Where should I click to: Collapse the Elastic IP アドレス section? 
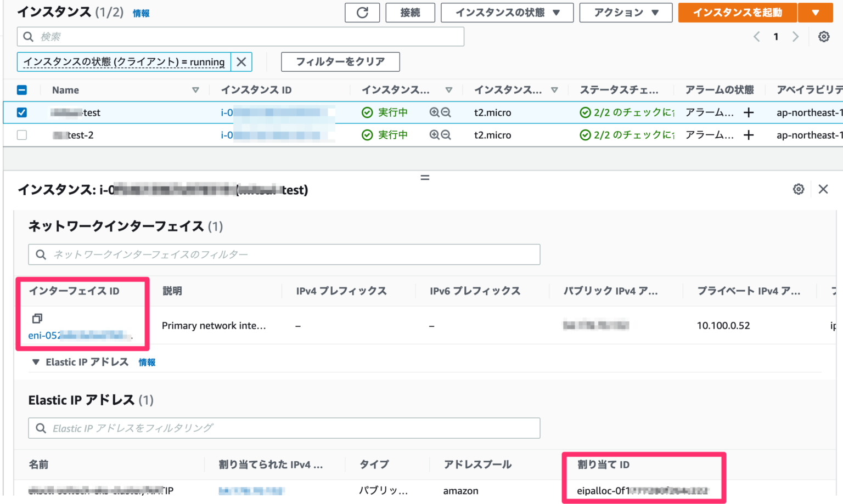pos(36,362)
